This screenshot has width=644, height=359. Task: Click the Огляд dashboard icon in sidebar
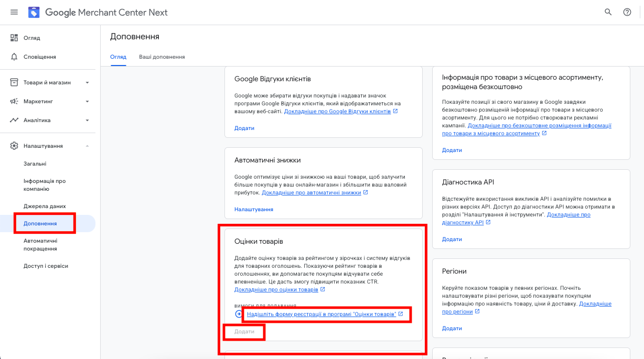(14, 38)
